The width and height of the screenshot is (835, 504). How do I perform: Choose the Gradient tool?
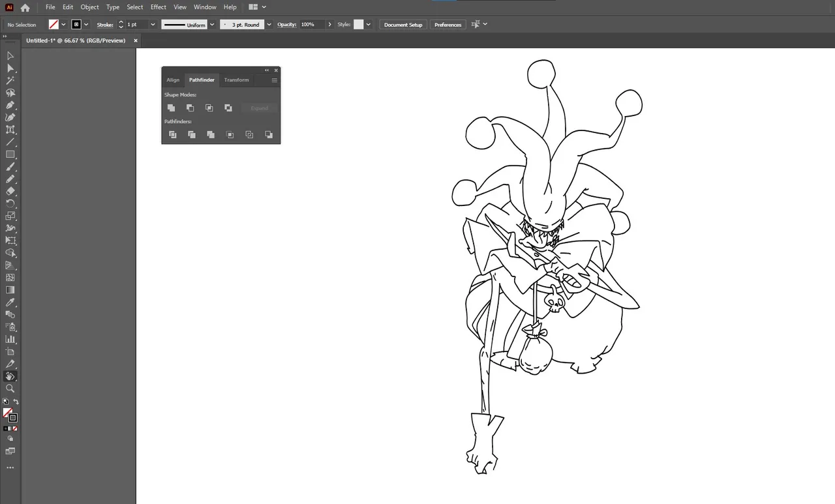pos(10,290)
